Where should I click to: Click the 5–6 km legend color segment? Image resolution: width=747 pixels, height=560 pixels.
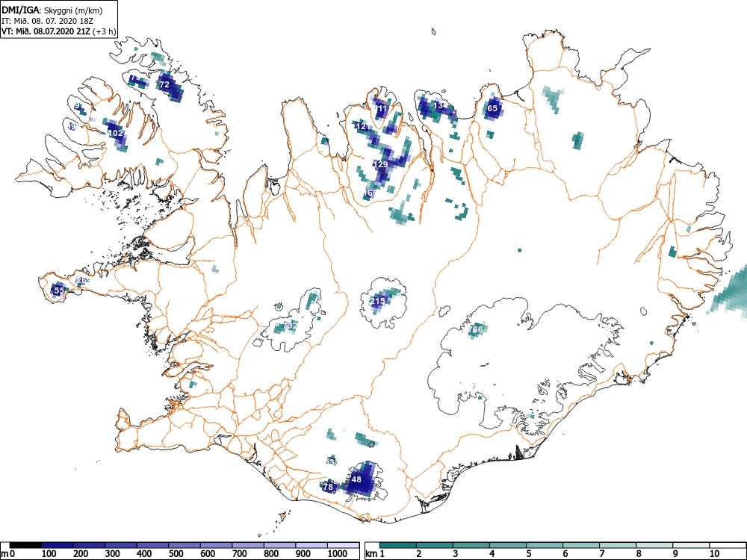[x=545, y=545]
